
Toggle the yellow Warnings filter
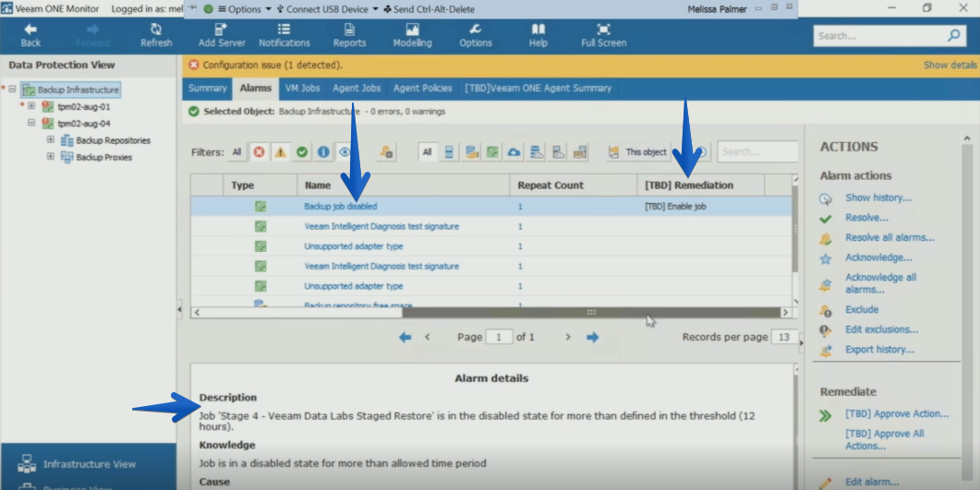281,151
